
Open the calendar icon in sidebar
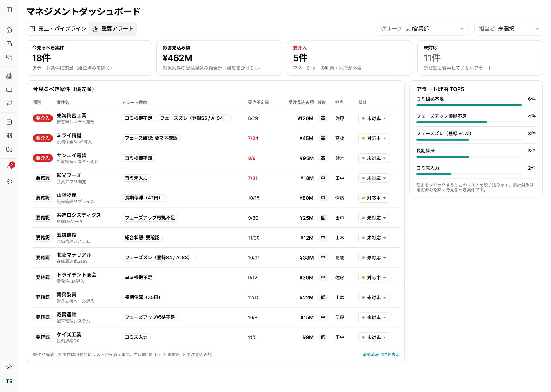pos(9,122)
